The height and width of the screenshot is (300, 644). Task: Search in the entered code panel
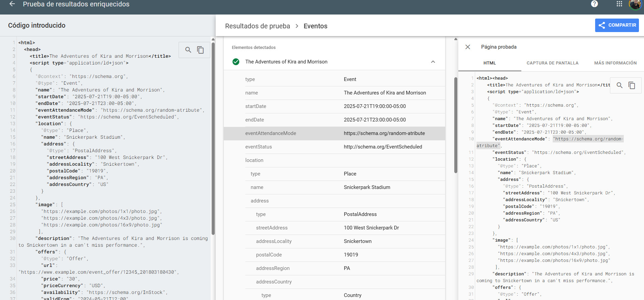click(x=188, y=50)
